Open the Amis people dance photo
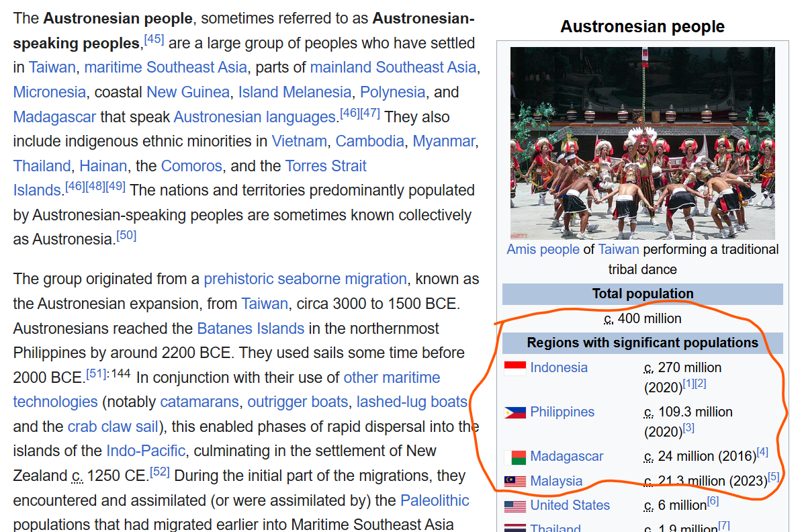The image size is (804, 532). tap(642, 142)
